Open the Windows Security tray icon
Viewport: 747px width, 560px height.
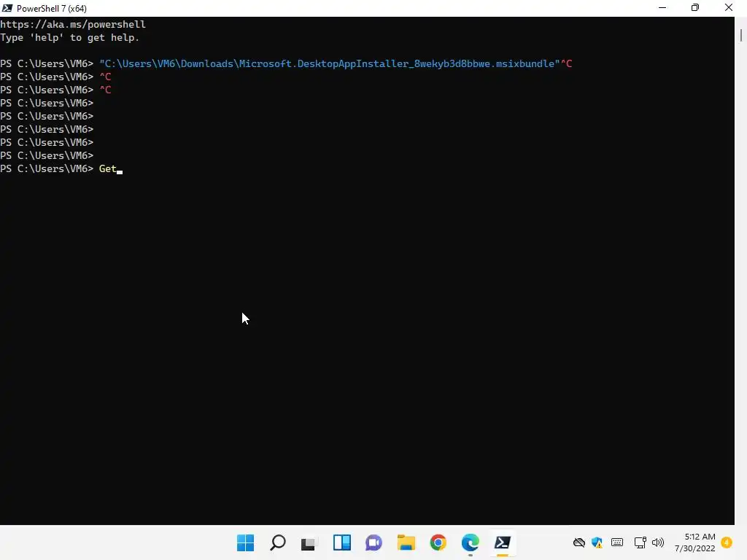coord(597,542)
